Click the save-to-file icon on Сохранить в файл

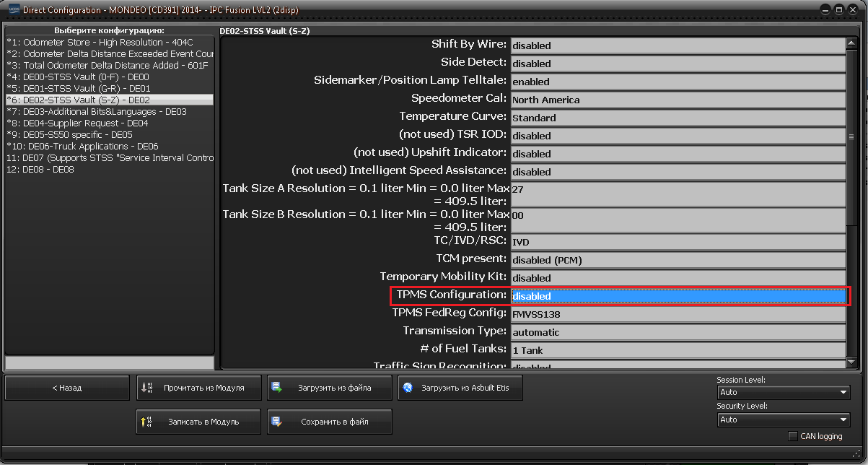pyautogui.click(x=277, y=422)
